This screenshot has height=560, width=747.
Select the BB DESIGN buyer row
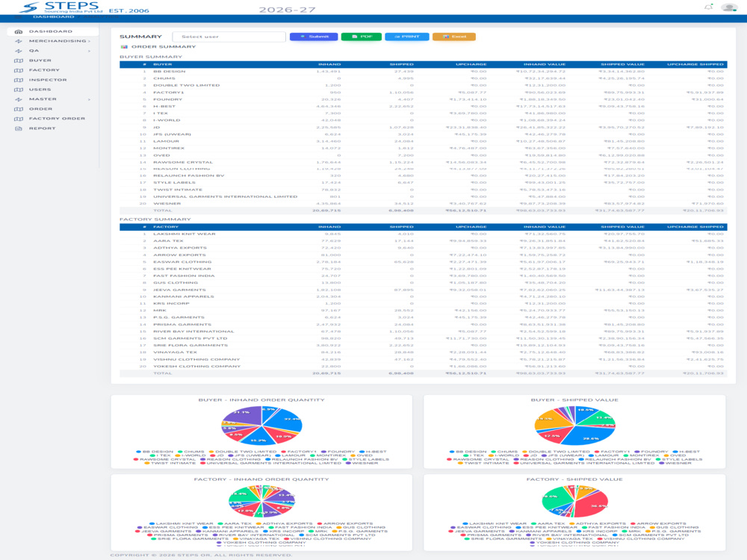pos(423,72)
